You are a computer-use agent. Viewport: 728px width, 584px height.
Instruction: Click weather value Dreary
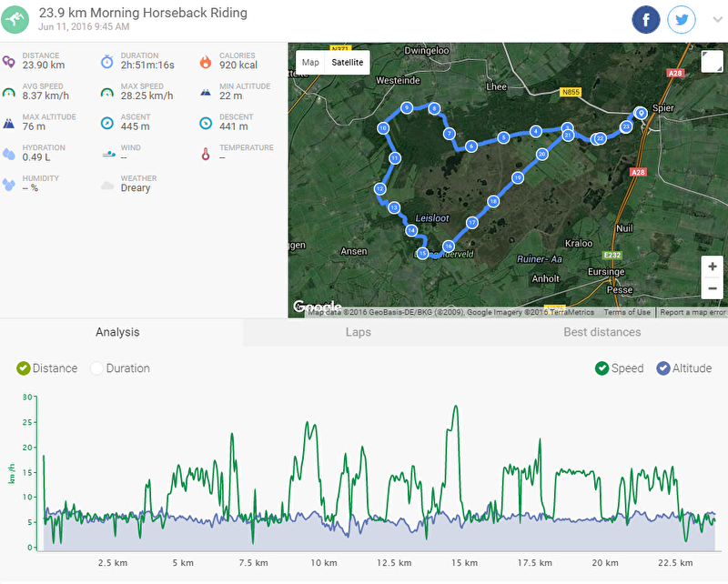coord(136,188)
